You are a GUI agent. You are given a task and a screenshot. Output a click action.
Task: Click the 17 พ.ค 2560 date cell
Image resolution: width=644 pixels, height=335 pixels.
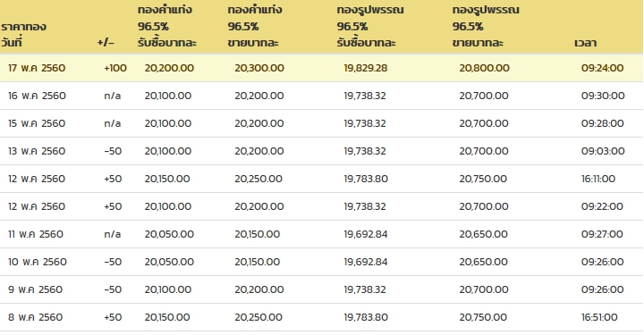click(x=37, y=68)
